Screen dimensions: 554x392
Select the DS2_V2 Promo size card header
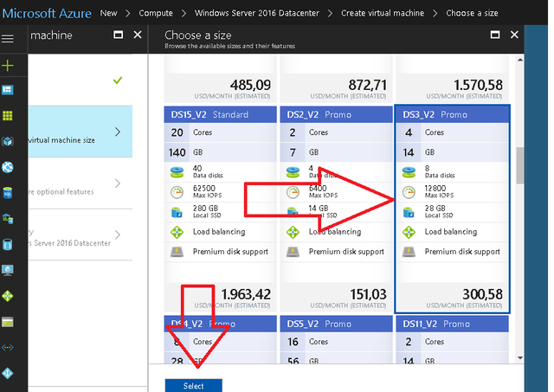point(337,114)
